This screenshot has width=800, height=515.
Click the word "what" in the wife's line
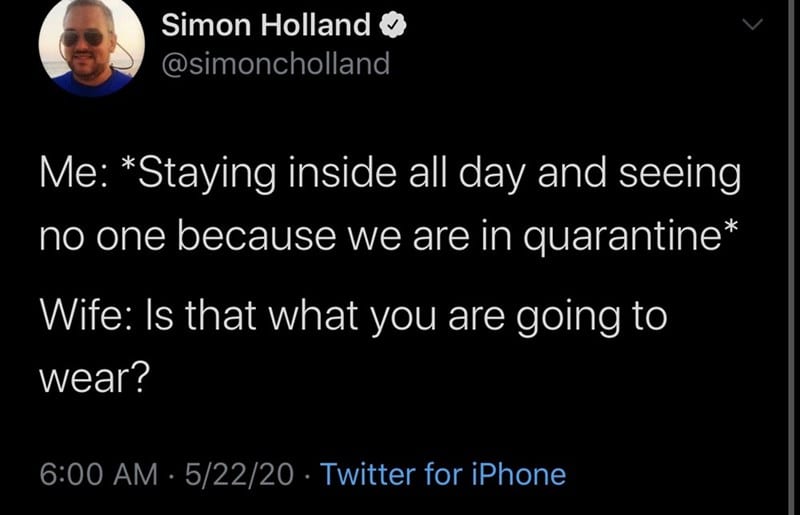click(313, 315)
